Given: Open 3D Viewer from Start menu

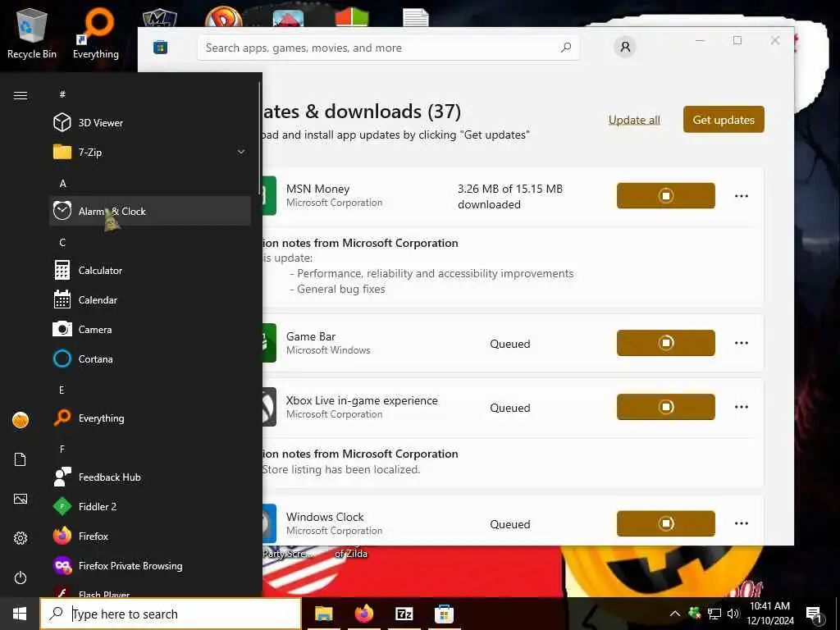Looking at the screenshot, I should [150, 123].
